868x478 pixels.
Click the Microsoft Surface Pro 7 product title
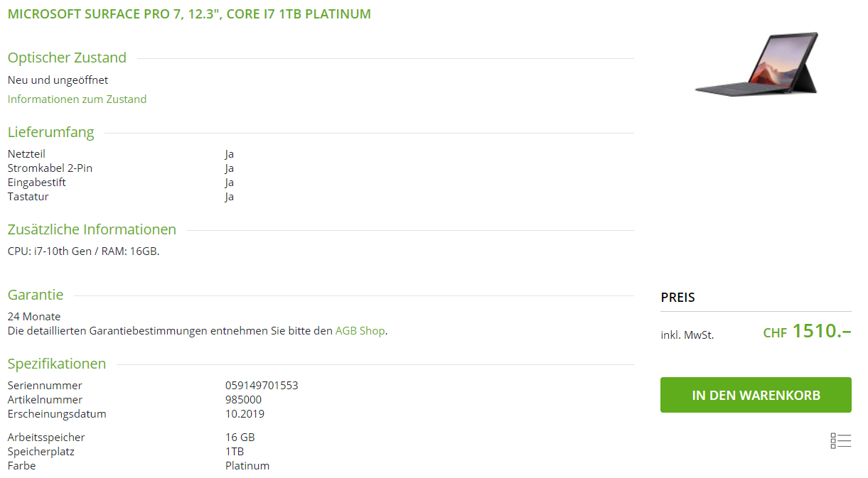click(x=189, y=14)
